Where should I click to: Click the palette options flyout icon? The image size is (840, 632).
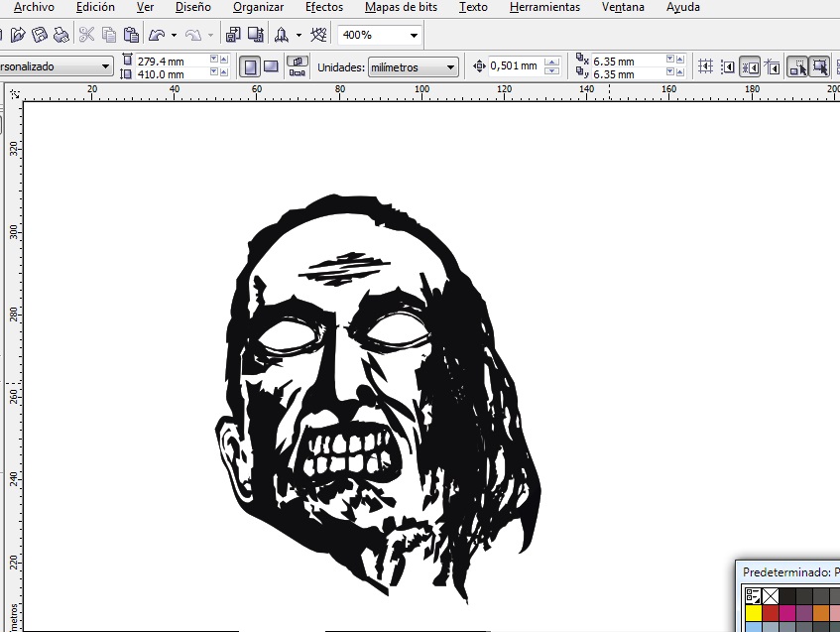753,596
